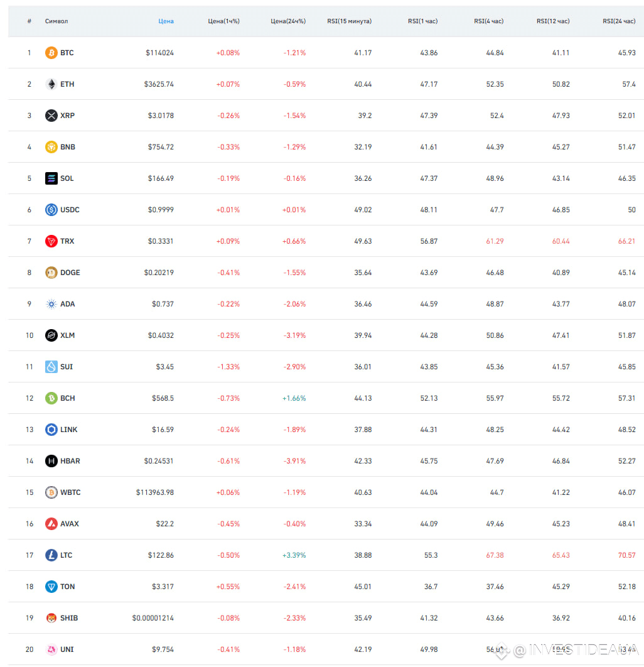
Task: Open the HBAR symbol name
Action: click(x=70, y=461)
